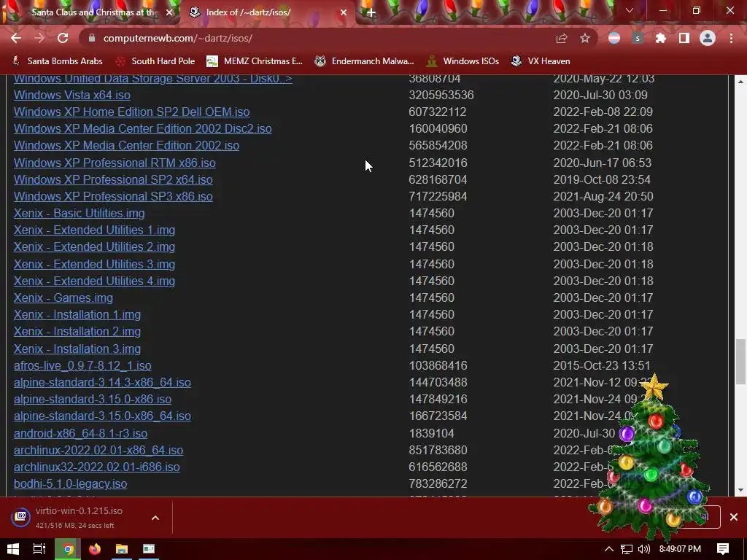Open the MEMZ Christmas bookmark
The height and width of the screenshot is (560, 747).
click(x=255, y=61)
